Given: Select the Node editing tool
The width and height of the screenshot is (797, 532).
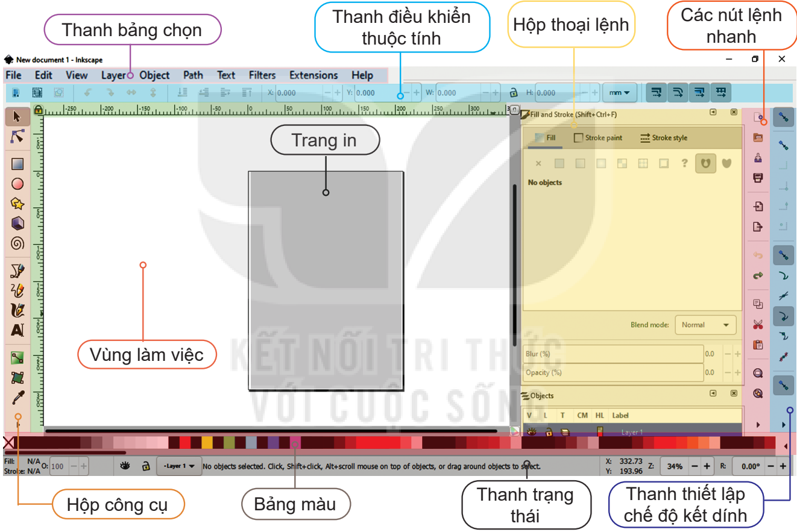Looking at the screenshot, I should click(x=17, y=137).
